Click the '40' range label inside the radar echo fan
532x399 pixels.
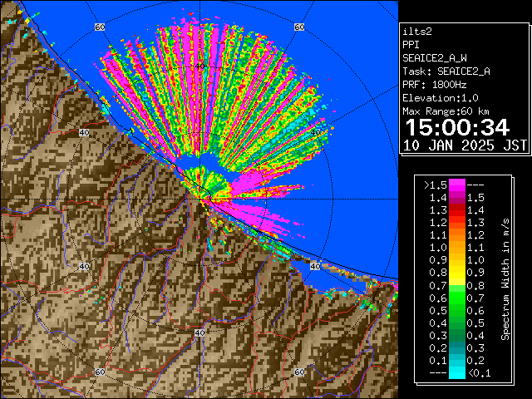[x=199, y=66]
